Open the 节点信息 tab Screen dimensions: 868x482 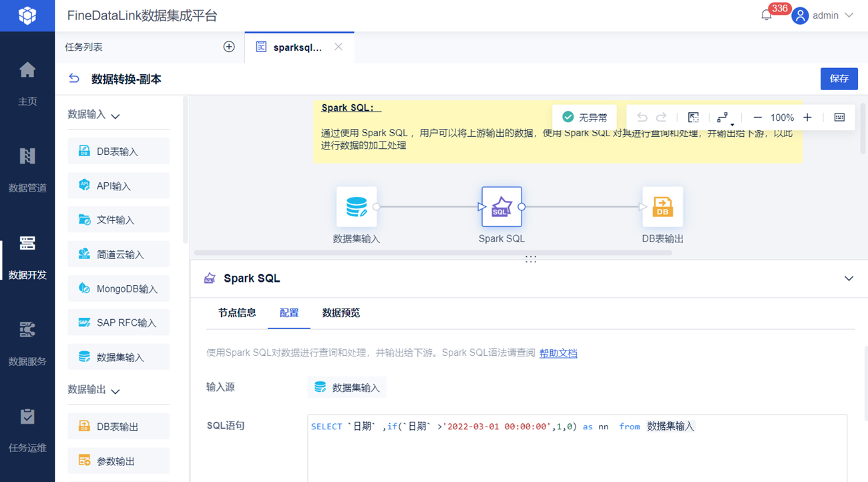click(237, 312)
